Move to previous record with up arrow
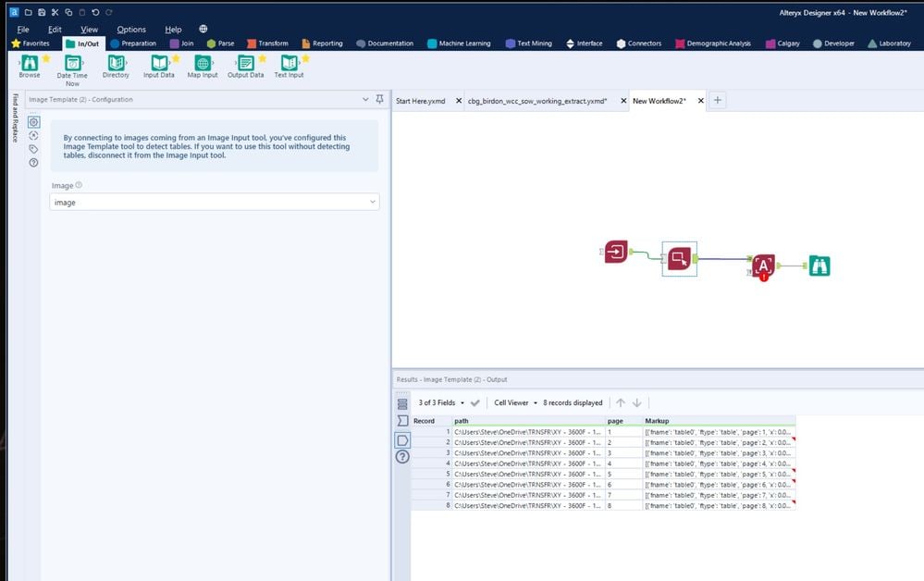The width and height of the screenshot is (924, 581). tap(621, 402)
